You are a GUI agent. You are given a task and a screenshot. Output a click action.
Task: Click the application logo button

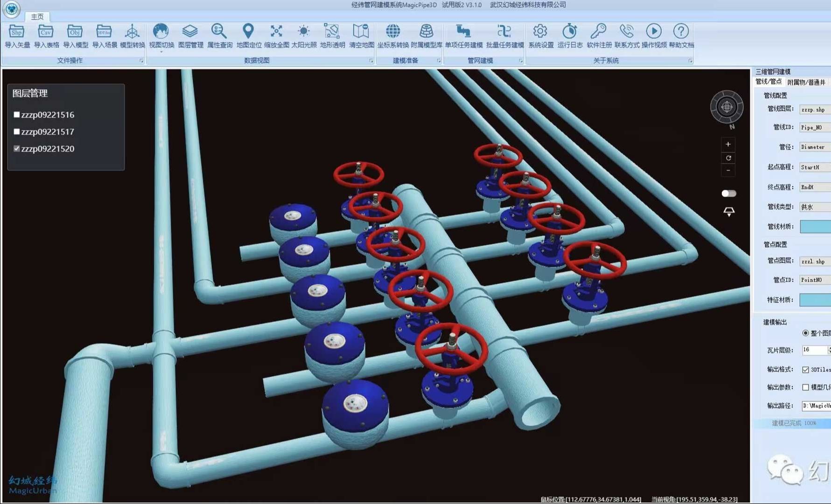[x=11, y=9]
